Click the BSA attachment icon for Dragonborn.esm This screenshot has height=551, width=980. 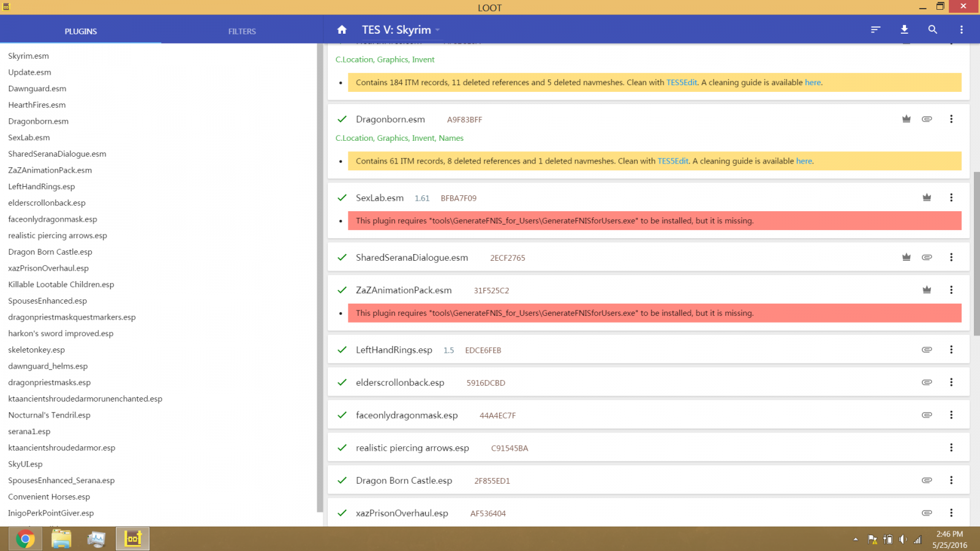[927, 119]
